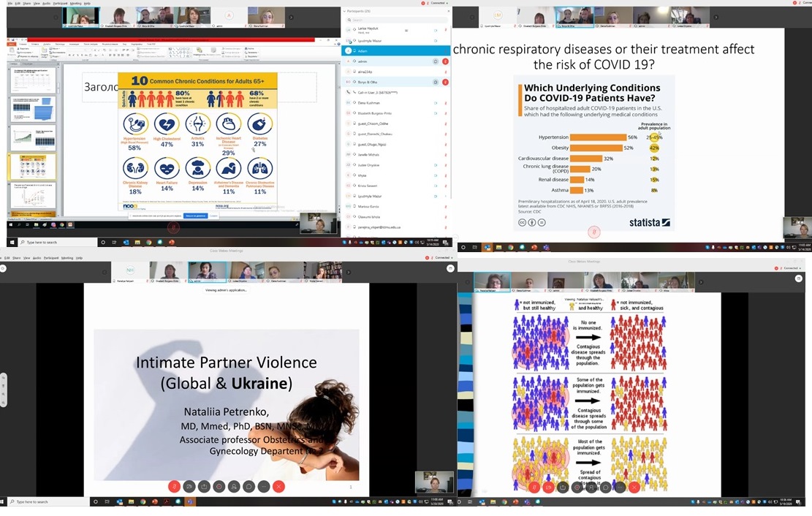Expand video strip with right arrow above chronic conditions slide

click(x=291, y=17)
